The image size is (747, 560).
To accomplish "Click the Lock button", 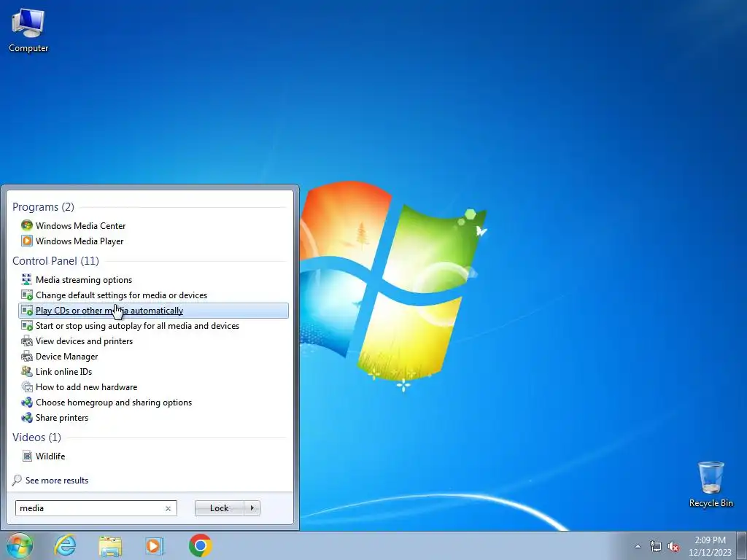I will click(219, 508).
